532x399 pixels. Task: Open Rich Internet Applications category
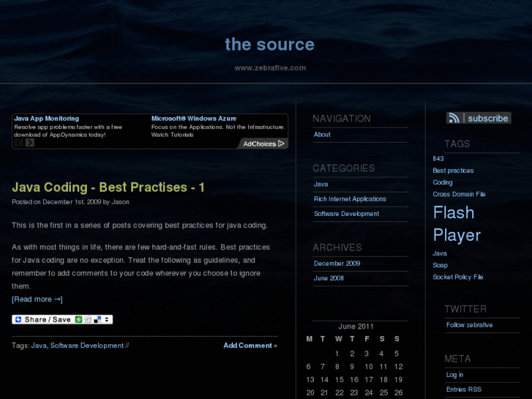click(x=350, y=199)
